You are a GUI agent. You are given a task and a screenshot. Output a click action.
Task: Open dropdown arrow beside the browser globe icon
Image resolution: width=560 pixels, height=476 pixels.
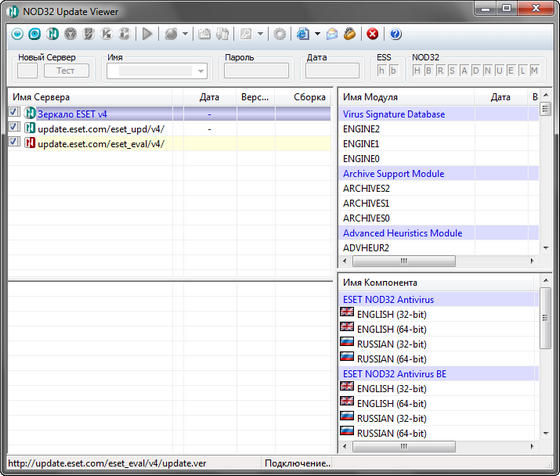tap(317, 34)
